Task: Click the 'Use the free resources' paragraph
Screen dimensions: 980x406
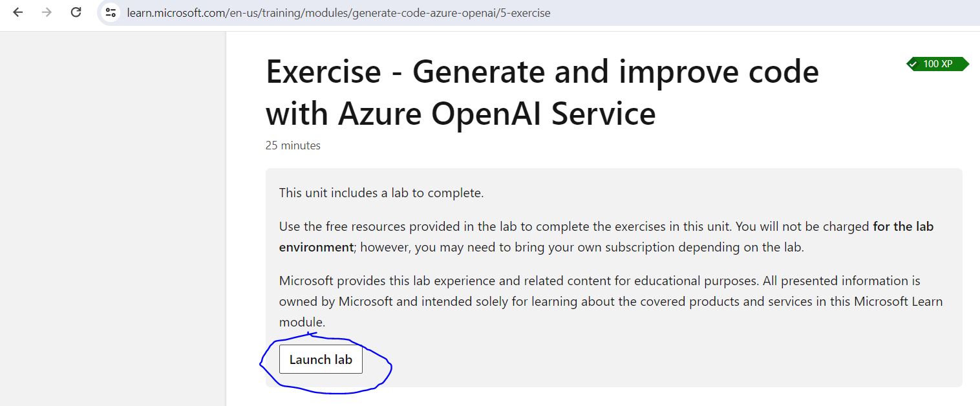Action: [606, 237]
